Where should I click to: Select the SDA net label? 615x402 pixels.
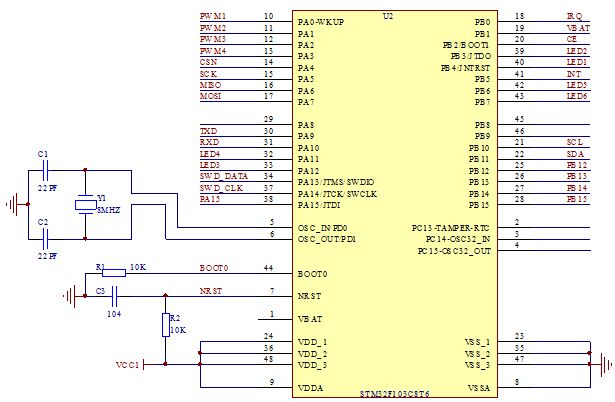pyautogui.click(x=575, y=154)
